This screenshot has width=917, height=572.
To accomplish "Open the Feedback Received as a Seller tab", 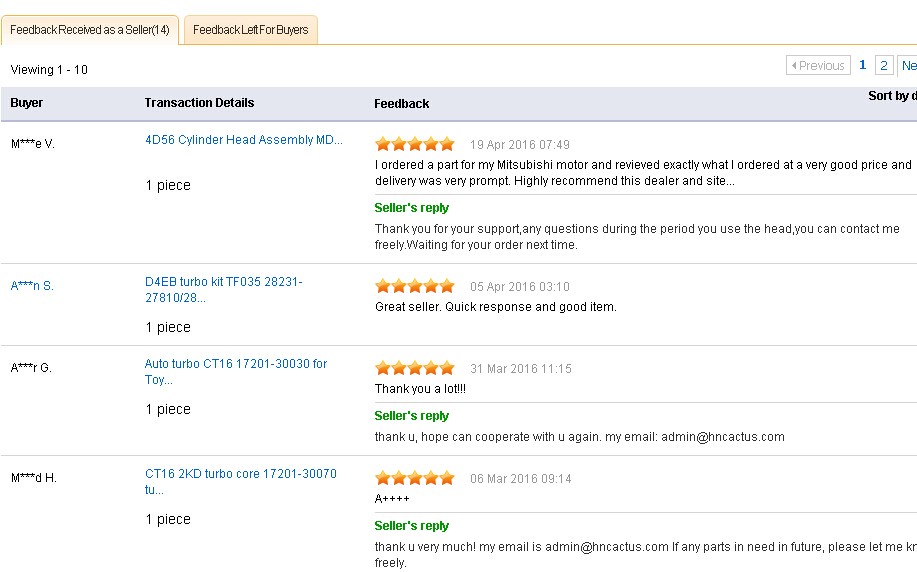I will pyautogui.click(x=90, y=30).
